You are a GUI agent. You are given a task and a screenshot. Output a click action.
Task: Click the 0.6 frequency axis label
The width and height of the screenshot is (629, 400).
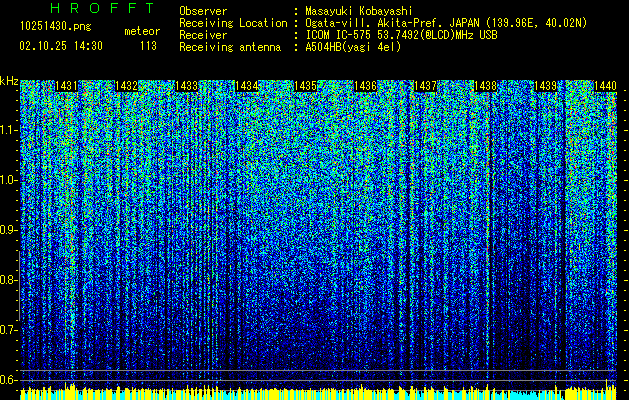coord(8,380)
